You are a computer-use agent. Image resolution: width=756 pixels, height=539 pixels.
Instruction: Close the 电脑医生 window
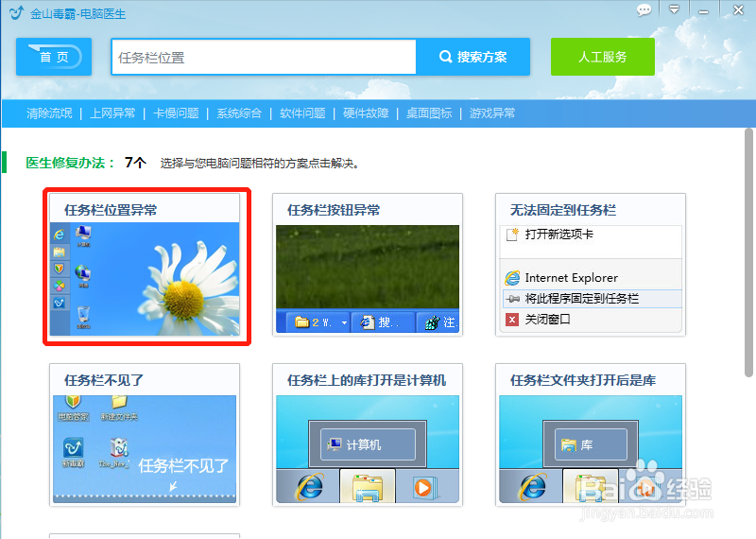(738, 9)
